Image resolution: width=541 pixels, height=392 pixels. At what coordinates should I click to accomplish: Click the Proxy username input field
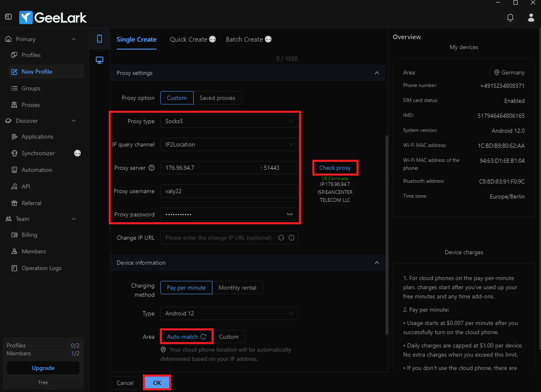coord(229,191)
